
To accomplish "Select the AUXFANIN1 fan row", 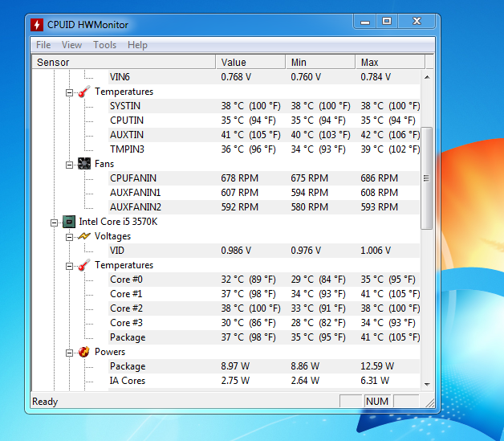I will tap(264, 193).
